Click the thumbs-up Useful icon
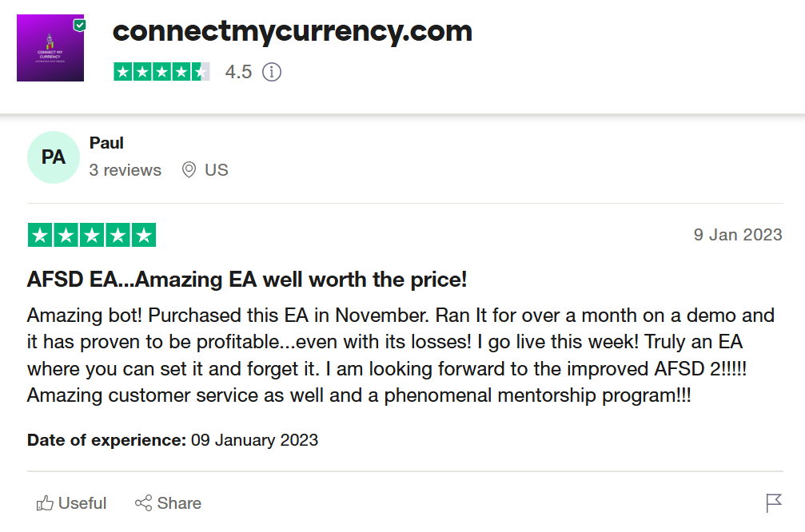Viewport: 805px width, 532px height. click(x=45, y=503)
